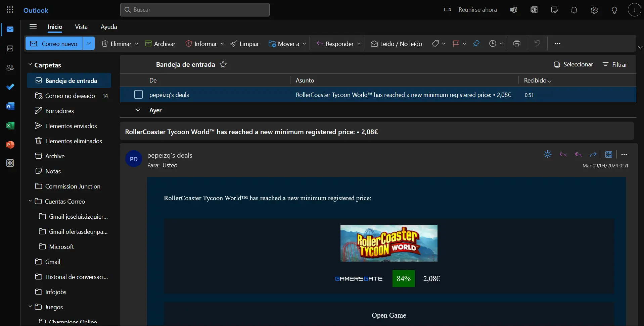Open the To Do checkmark app
The width and height of the screenshot is (644, 326).
tap(10, 87)
